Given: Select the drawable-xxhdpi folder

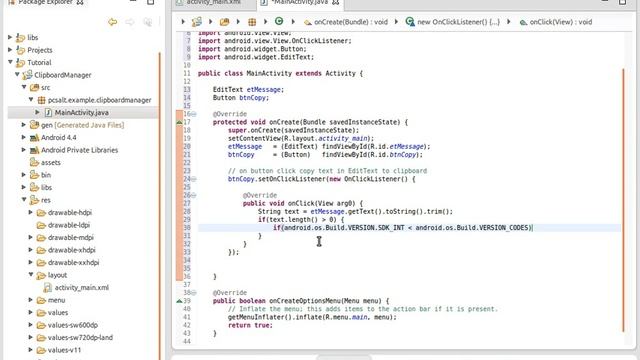Looking at the screenshot, I should [73, 262].
